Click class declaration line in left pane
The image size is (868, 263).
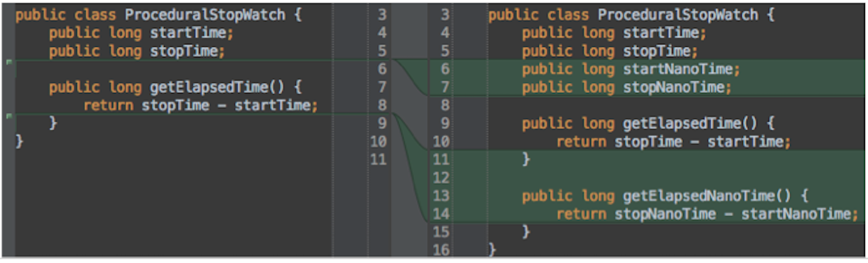pos(158,15)
